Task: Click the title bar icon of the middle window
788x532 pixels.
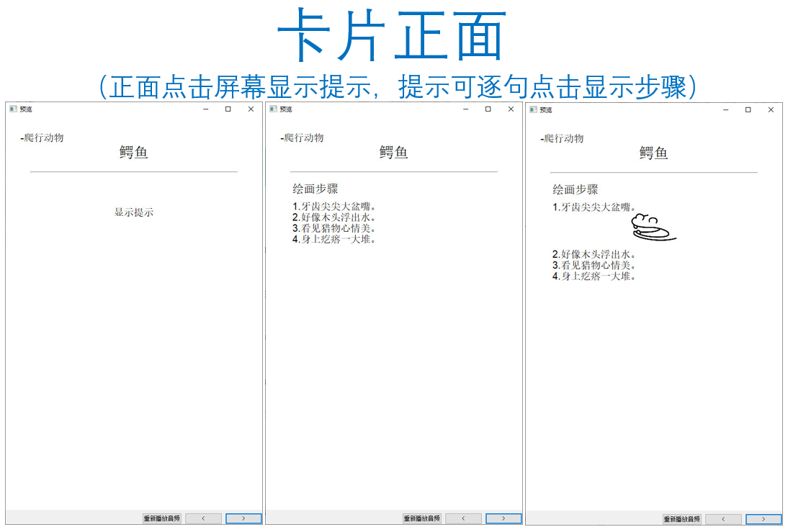Action: point(274,109)
